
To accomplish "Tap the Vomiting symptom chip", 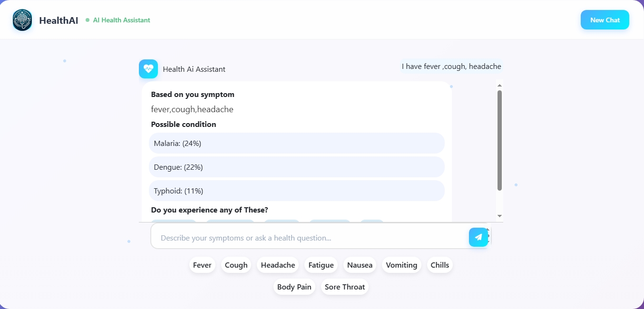I will click(401, 265).
